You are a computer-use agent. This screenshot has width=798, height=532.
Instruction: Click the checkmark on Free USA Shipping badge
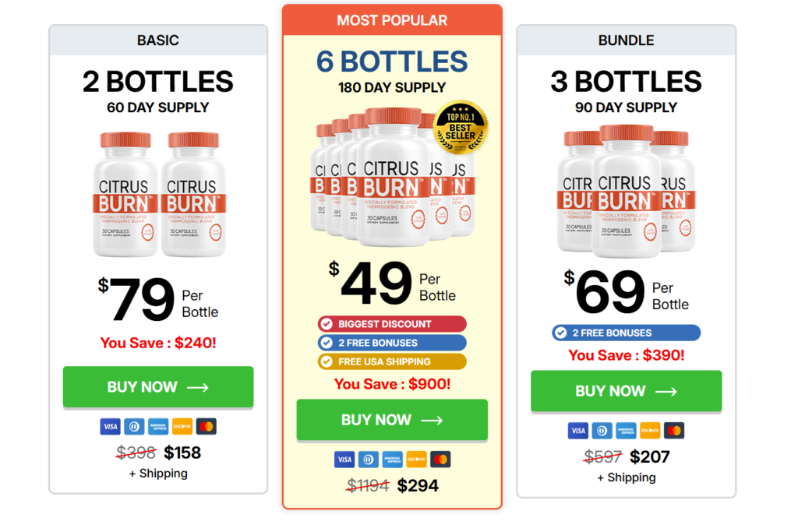click(328, 361)
